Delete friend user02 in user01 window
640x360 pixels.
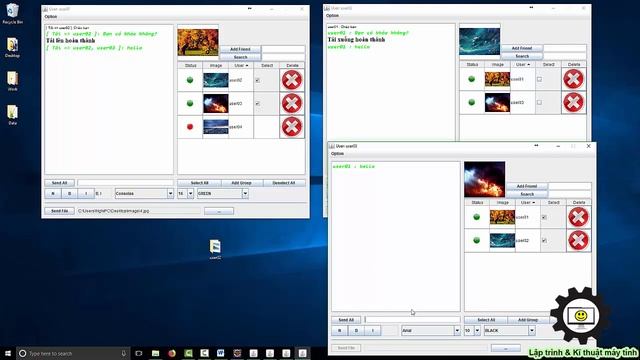(x=292, y=80)
